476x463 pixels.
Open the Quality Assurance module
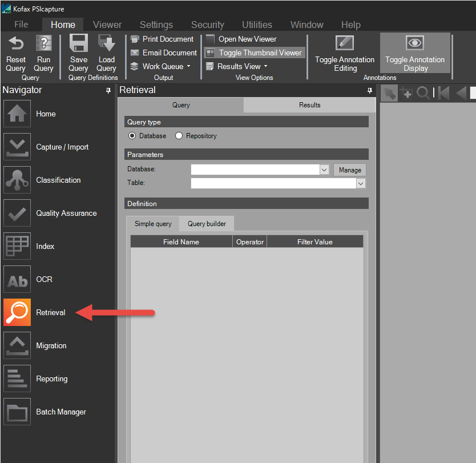17,213
